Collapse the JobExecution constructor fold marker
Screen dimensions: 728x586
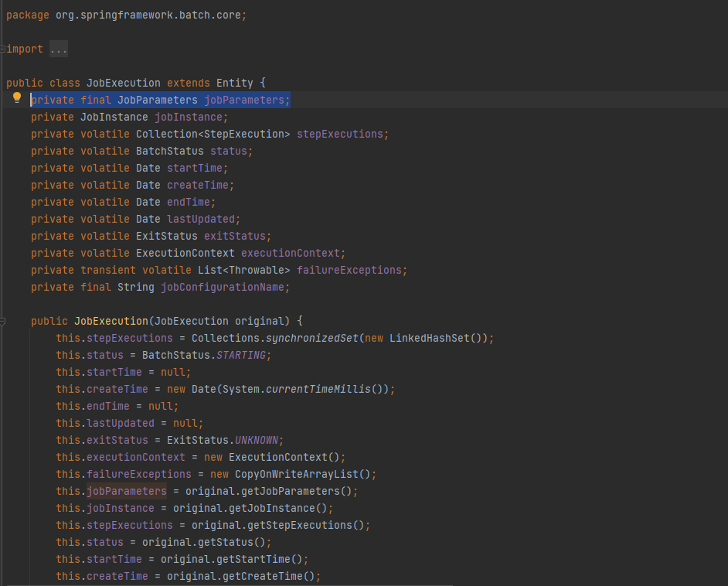point(2,321)
